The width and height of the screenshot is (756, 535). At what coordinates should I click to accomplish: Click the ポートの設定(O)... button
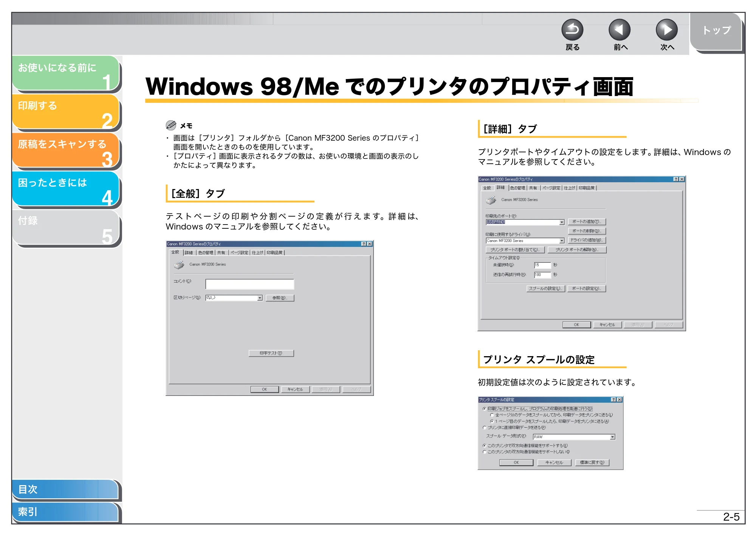click(587, 288)
